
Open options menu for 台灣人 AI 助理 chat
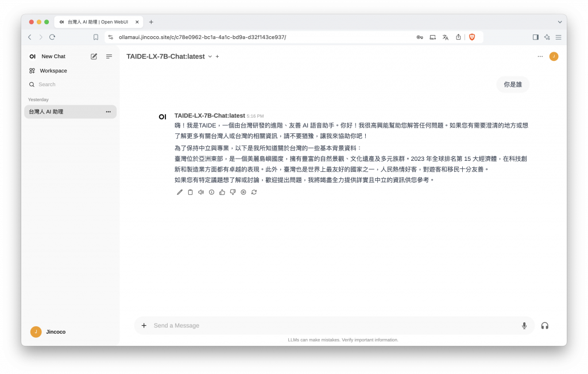click(x=109, y=112)
